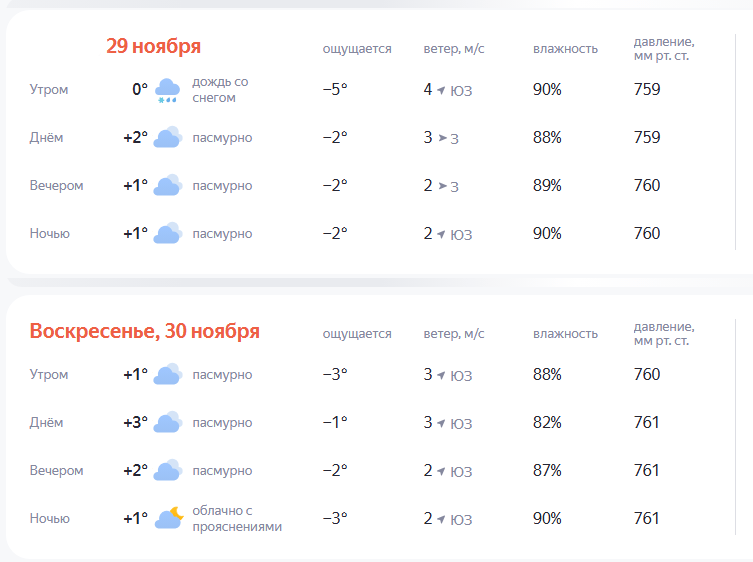Select the "Утром" label under 30 November
Screen dimensions: 753x562
49,375
